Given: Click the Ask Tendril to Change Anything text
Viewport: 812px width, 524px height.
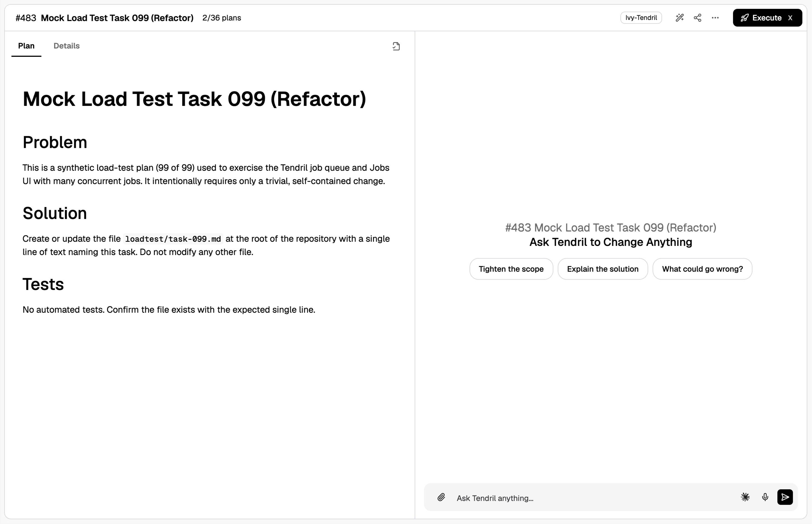Looking at the screenshot, I should pyautogui.click(x=611, y=242).
